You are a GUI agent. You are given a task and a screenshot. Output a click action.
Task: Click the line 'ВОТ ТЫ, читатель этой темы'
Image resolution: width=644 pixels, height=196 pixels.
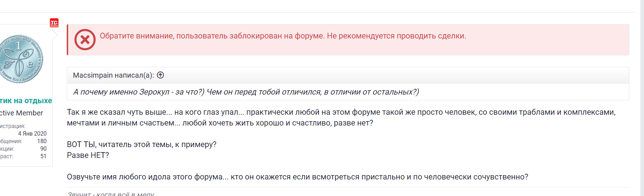click(142, 145)
